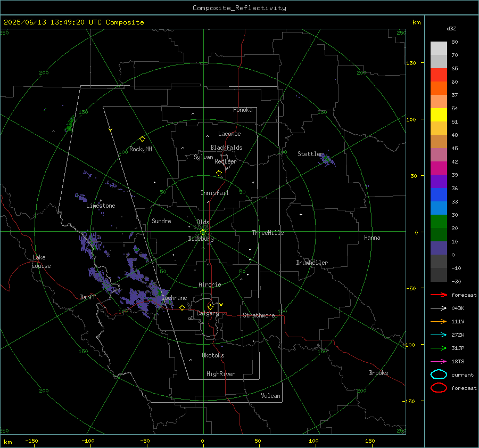Click the Okotoks town label
The image size is (479, 448).
(213, 355)
